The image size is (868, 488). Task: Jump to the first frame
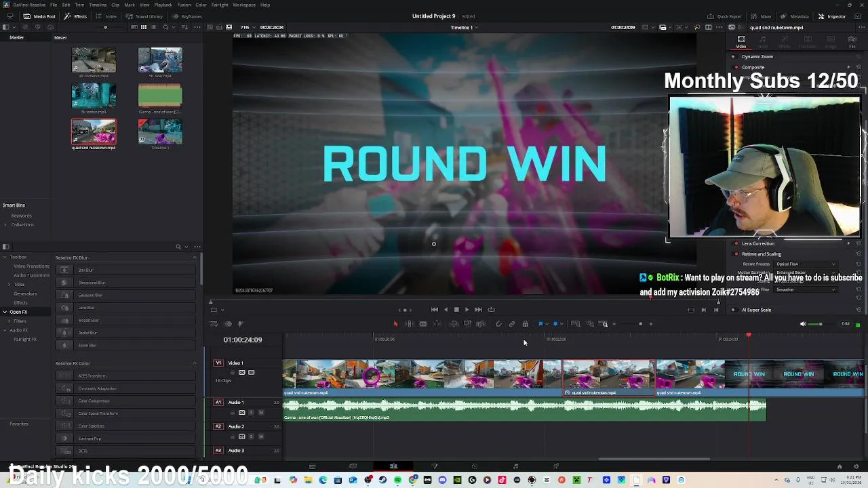435,310
